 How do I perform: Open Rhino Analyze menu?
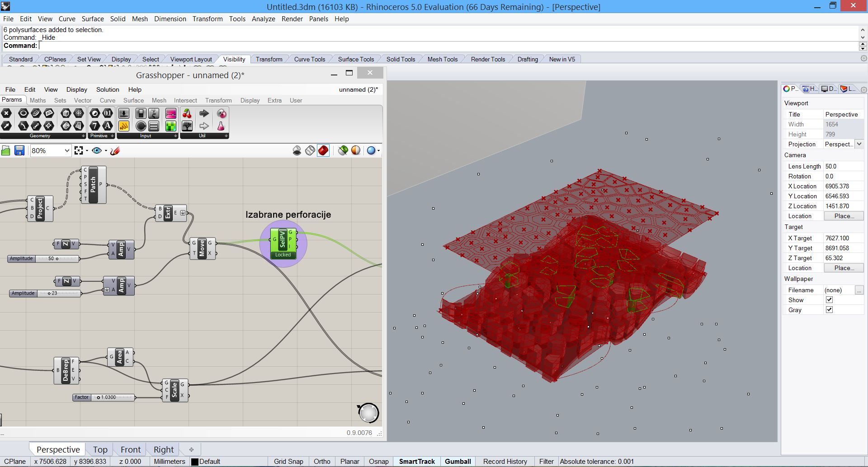pyautogui.click(x=263, y=19)
